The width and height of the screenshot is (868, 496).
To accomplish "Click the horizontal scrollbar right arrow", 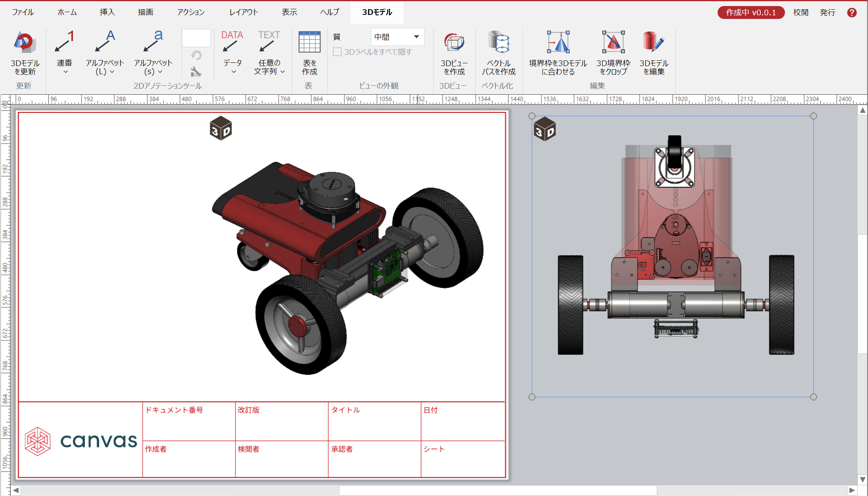I will pos(852,490).
